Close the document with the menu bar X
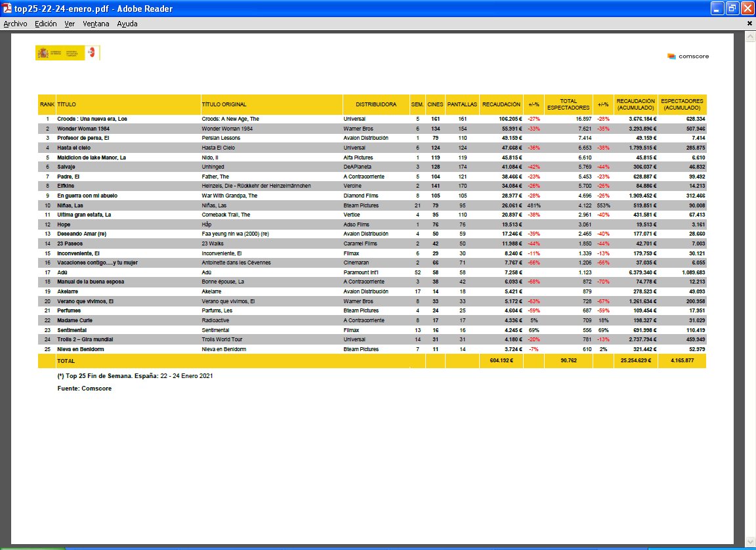 (x=749, y=23)
